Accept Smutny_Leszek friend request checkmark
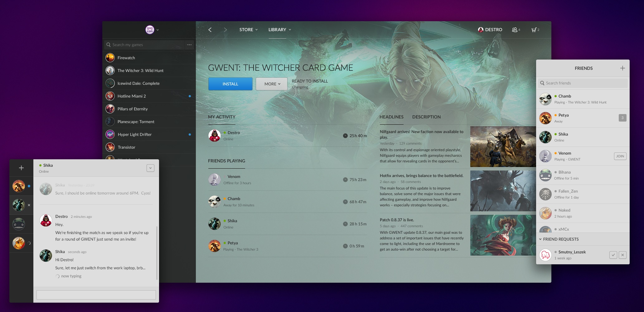The height and width of the screenshot is (312, 644). click(613, 255)
